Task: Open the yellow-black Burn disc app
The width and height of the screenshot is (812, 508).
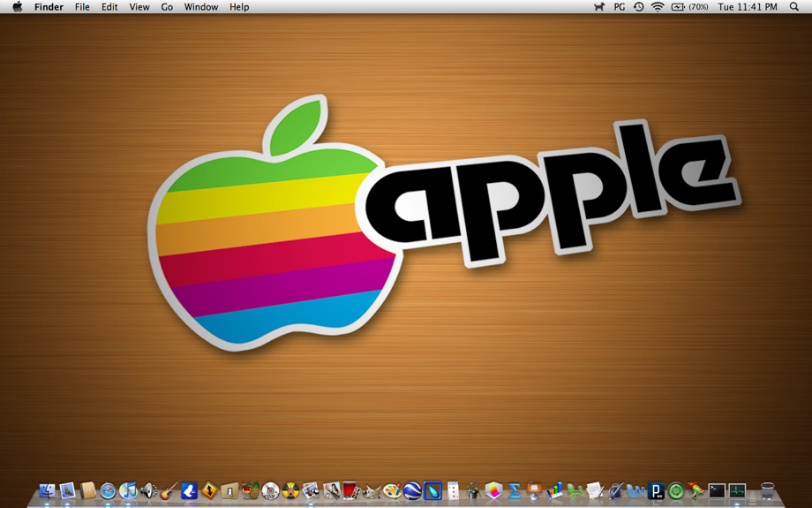Action: pyautogui.click(x=290, y=490)
